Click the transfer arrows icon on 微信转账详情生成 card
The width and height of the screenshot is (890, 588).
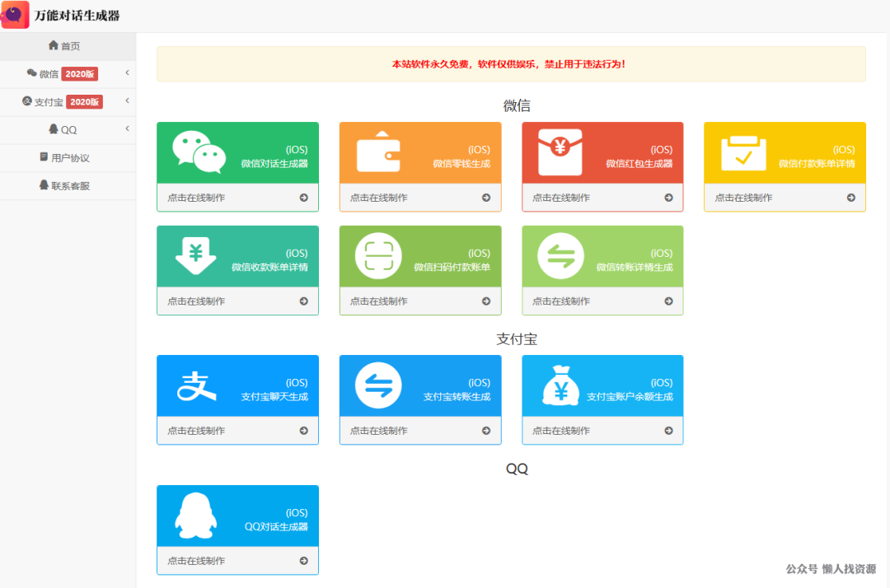point(561,256)
